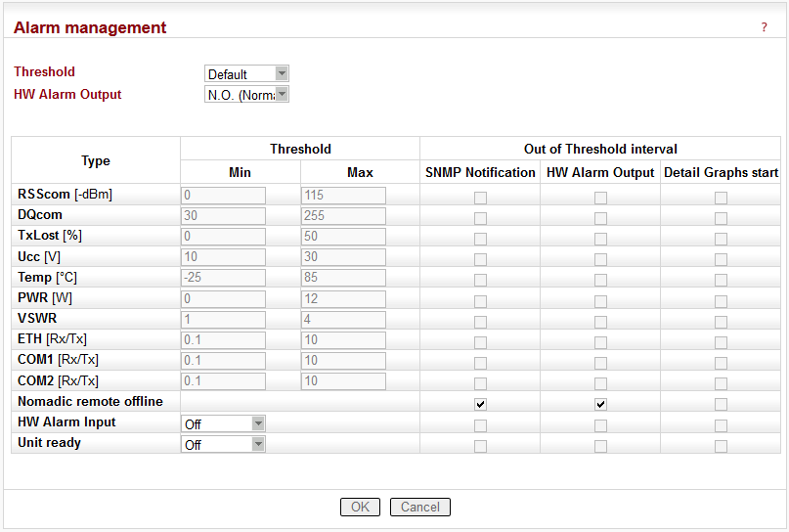The width and height of the screenshot is (789, 532).
Task: Check HW Alarm Output for PWR
Action: (600, 301)
